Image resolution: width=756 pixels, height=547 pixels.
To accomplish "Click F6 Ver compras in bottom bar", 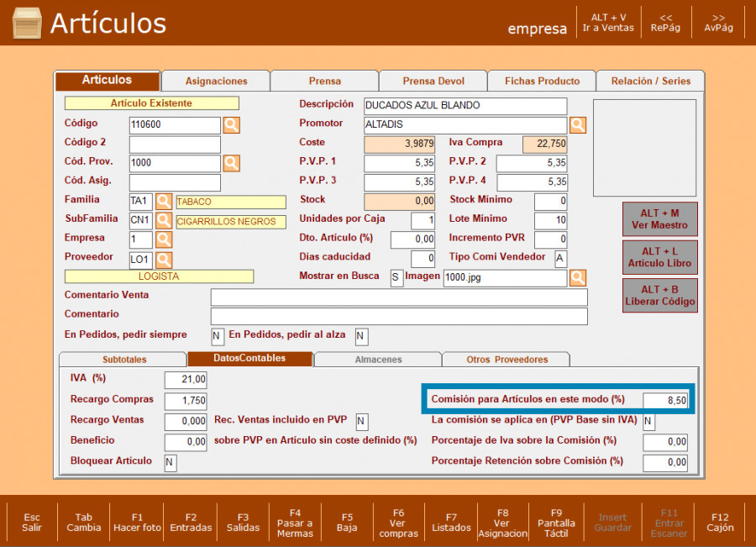I will point(398,523).
